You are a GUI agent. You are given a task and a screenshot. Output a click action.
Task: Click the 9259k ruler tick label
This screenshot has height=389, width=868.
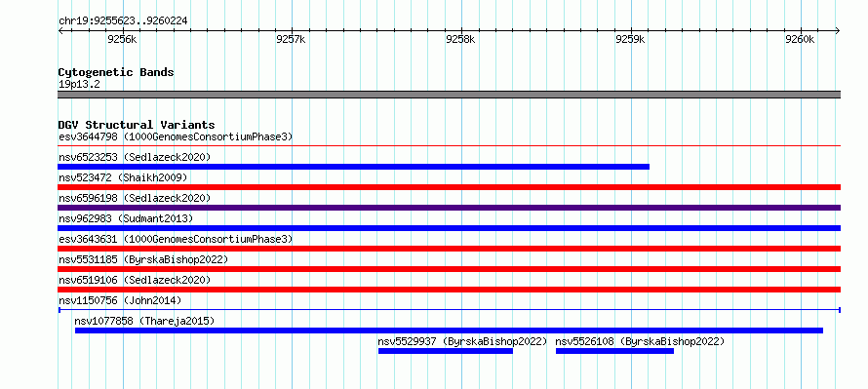point(630,39)
